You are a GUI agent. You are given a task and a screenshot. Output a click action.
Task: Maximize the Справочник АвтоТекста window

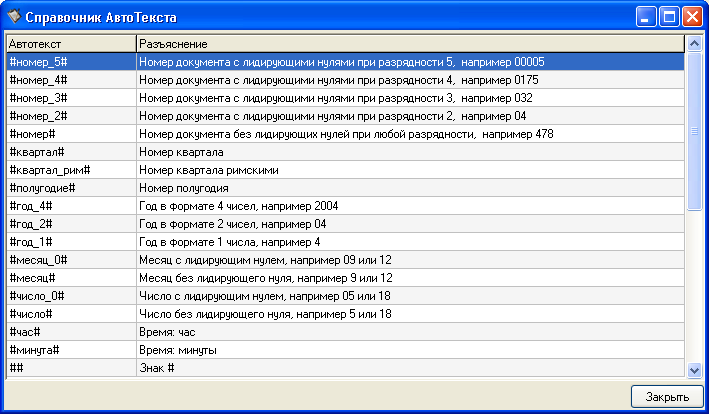click(x=668, y=16)
